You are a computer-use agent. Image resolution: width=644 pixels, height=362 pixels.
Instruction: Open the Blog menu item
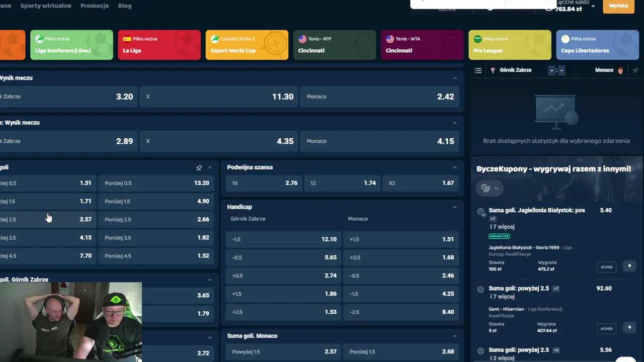(x=124, y=6)
